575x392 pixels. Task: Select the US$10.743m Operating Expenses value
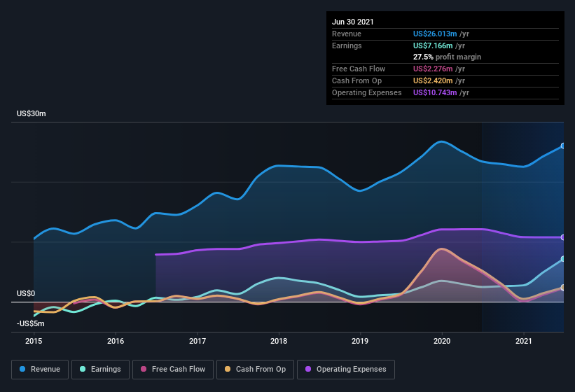434,92
